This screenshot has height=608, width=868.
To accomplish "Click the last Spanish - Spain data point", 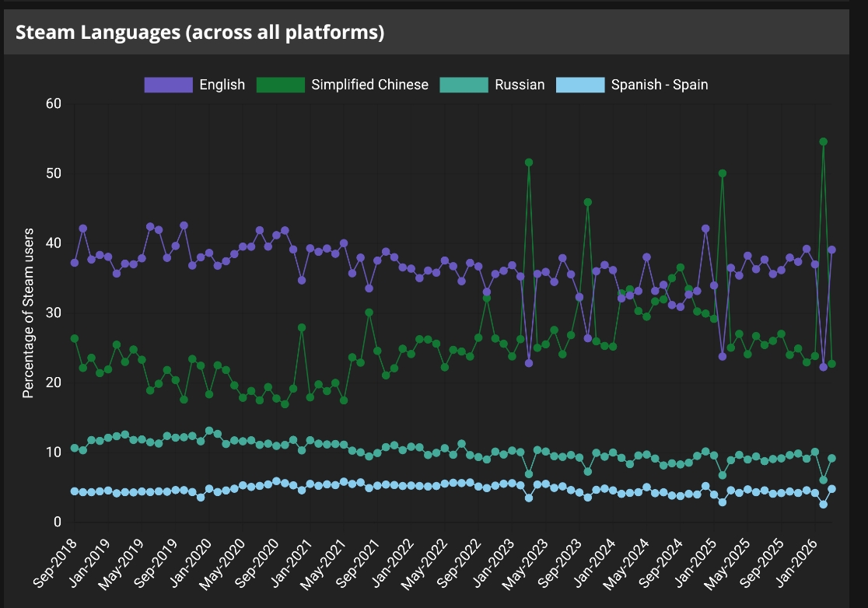I will (x=831, y=489).
